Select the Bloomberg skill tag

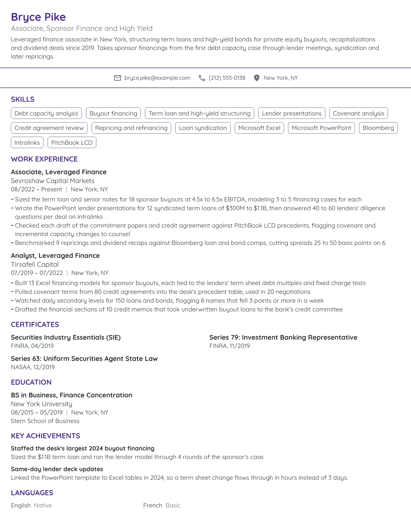[378, 128]
